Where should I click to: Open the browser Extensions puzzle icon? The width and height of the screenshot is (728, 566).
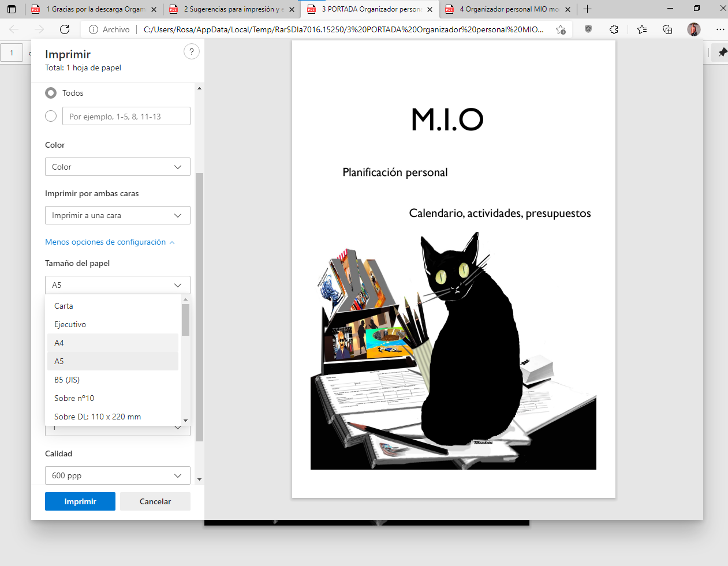[x=614, y=29]
